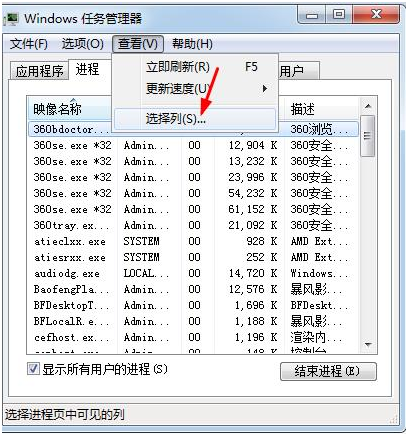Select 选择列(S)... menu entry
408x436 pixels.
(195, 118)
